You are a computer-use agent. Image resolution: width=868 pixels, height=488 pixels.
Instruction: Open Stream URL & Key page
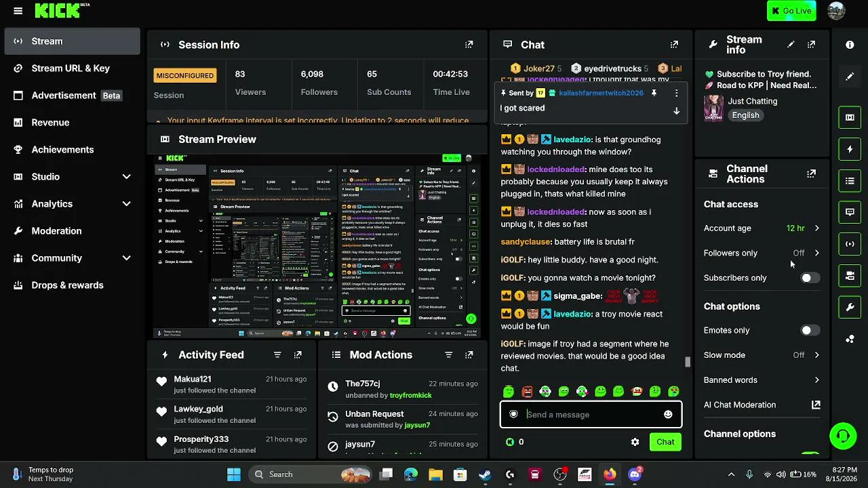[x=72, y=68]
